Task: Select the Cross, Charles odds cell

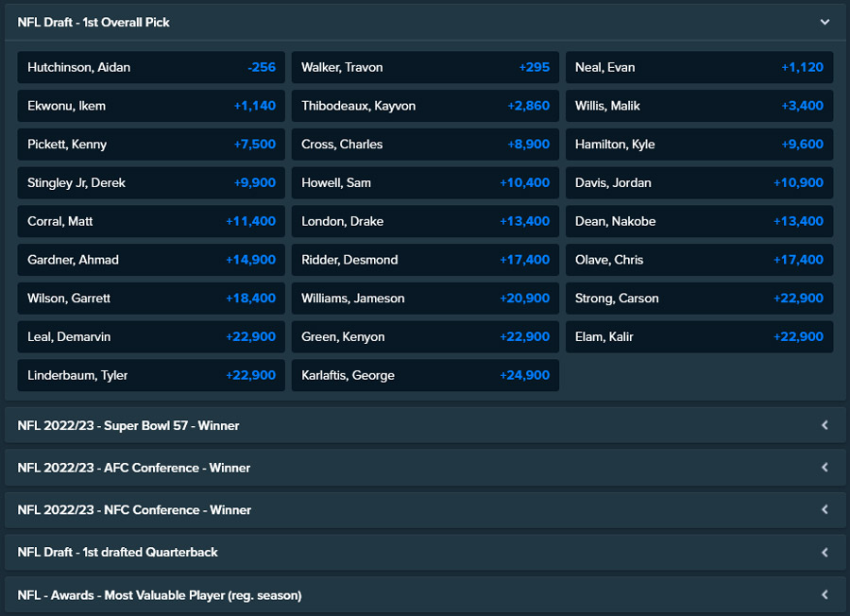Action: [x=425, y=145]
